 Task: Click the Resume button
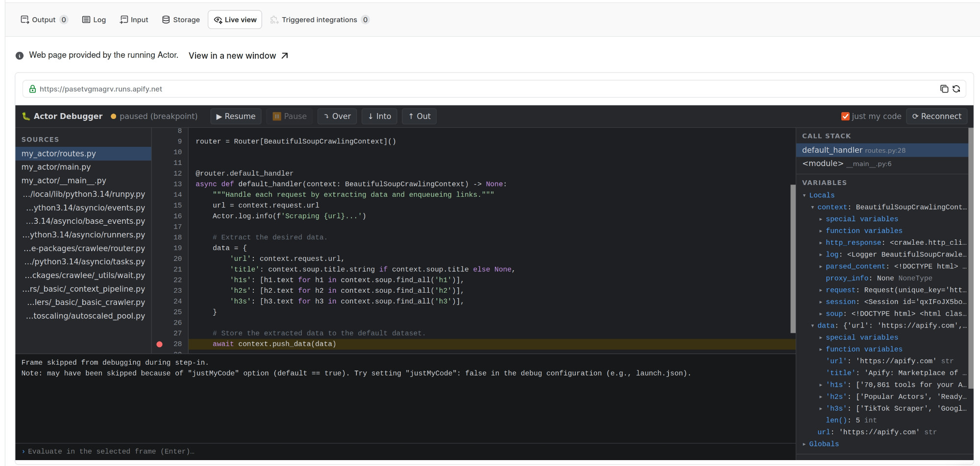tap(236, 116)
